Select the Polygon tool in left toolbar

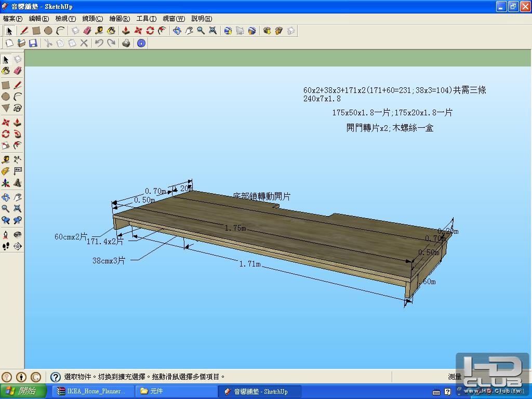pos(6,108)
